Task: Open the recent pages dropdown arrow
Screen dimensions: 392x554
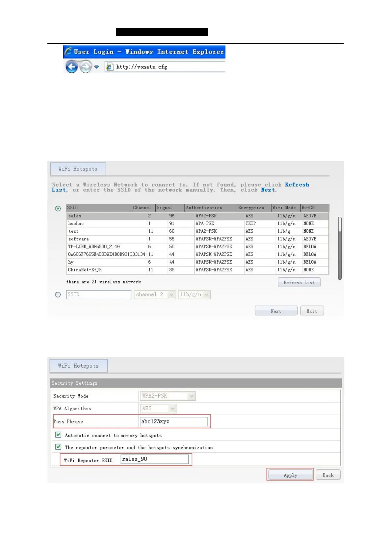Action: point(96,67)
